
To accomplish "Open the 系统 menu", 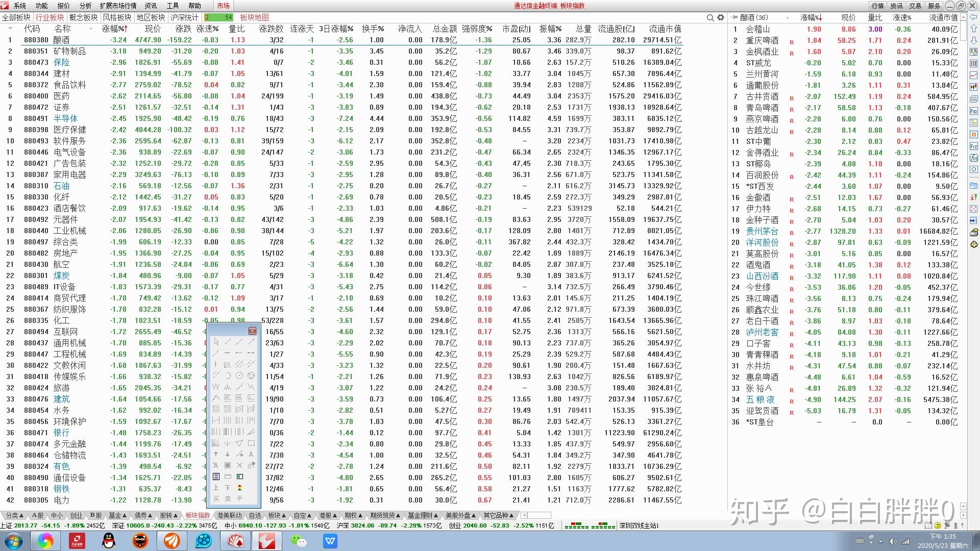I will (19, 6).
